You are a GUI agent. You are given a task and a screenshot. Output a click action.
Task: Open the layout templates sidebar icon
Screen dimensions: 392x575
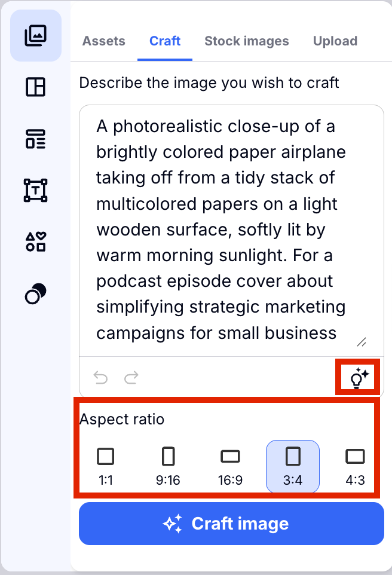point(36,87)
